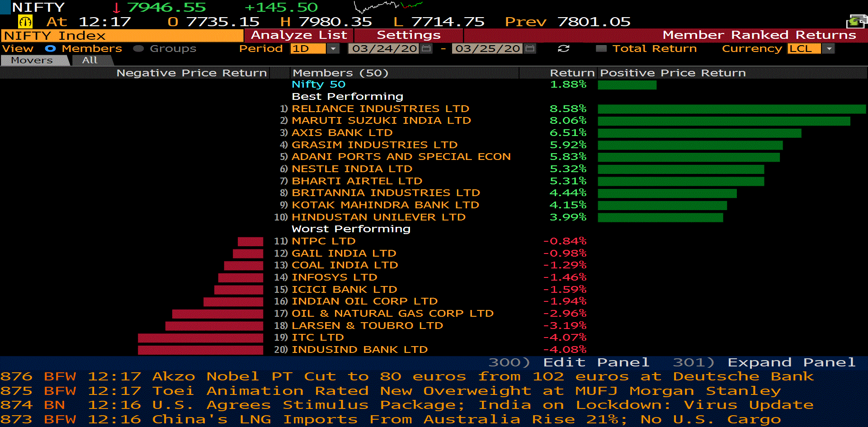This screenshot has width=868, height=427.
Task: Switch to the All tab
Action: (90, 60)
